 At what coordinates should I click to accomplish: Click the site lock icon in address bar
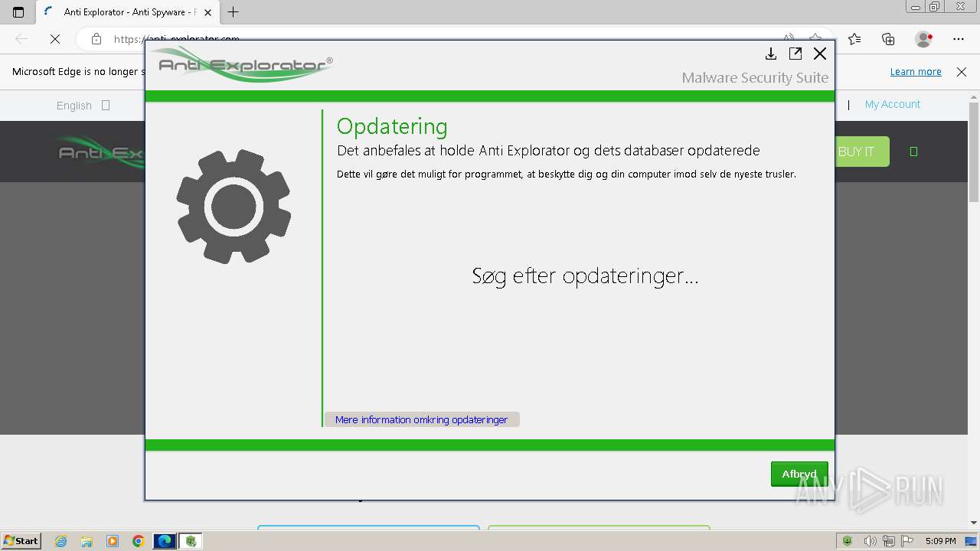96,39
